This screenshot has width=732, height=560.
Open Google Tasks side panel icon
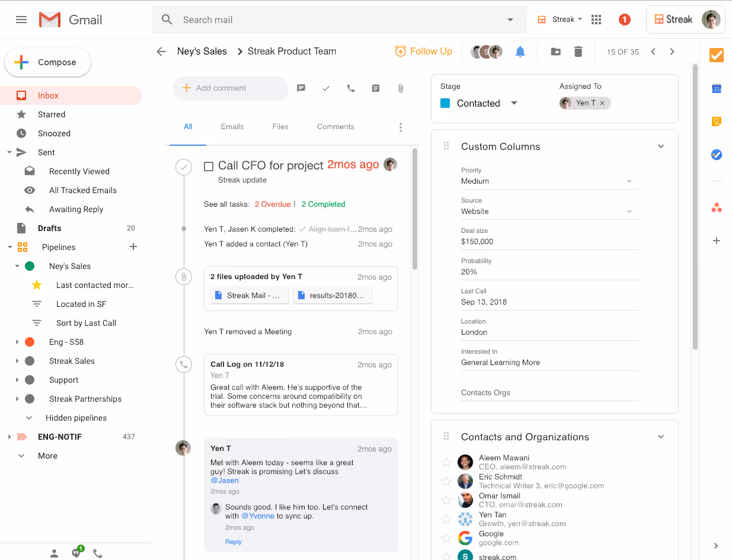pos(717,155)
